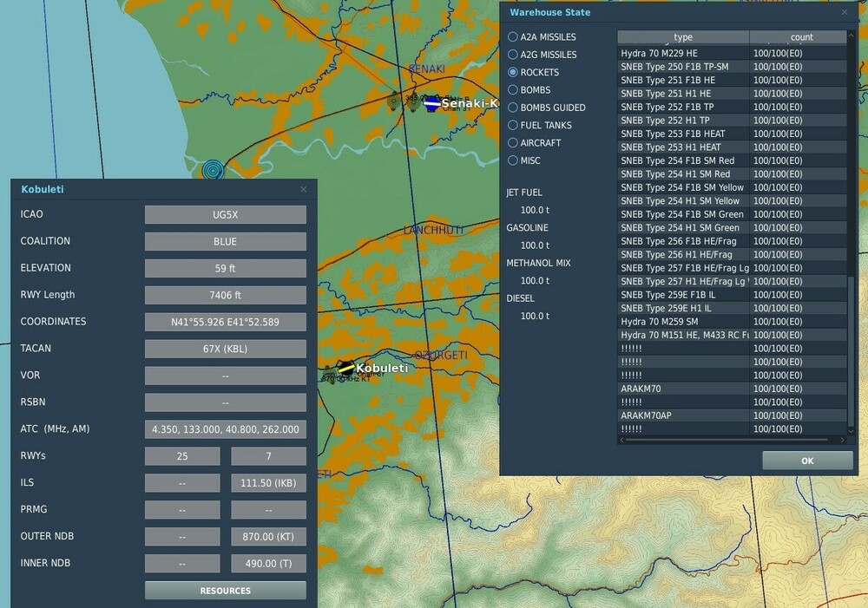Viewport: 868px width, 608px height.
Task: Choose the FUEL TANKS radio option
Action: (513, 125)
